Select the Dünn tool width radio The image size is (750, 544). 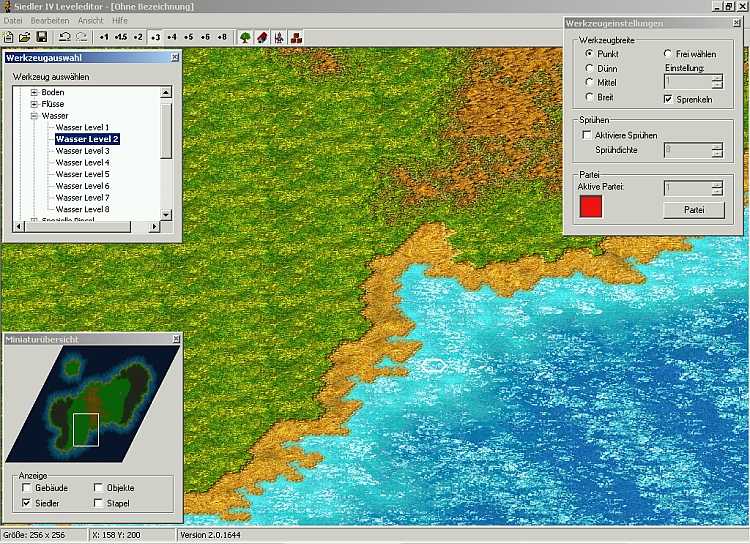click(x=589, y=68)
